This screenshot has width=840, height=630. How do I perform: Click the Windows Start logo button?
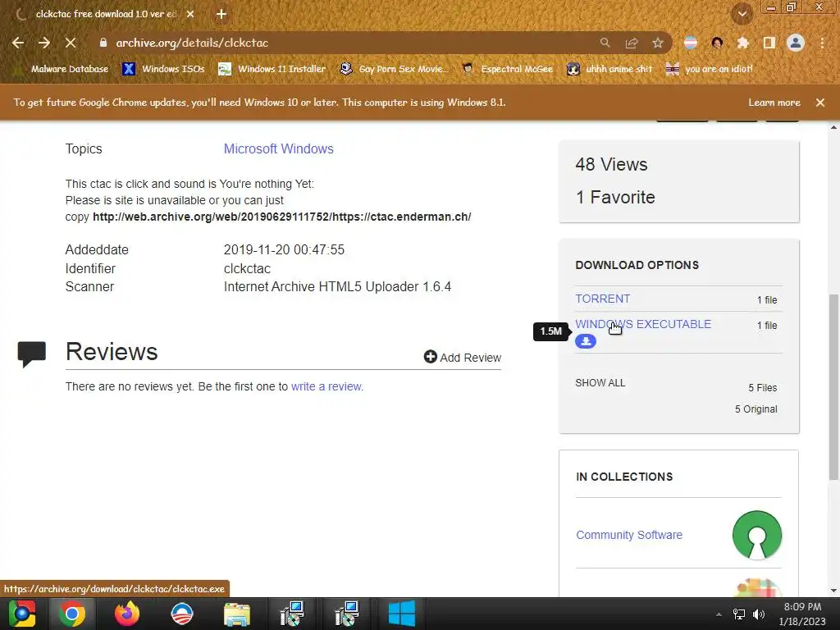click(x=401, y=614)
